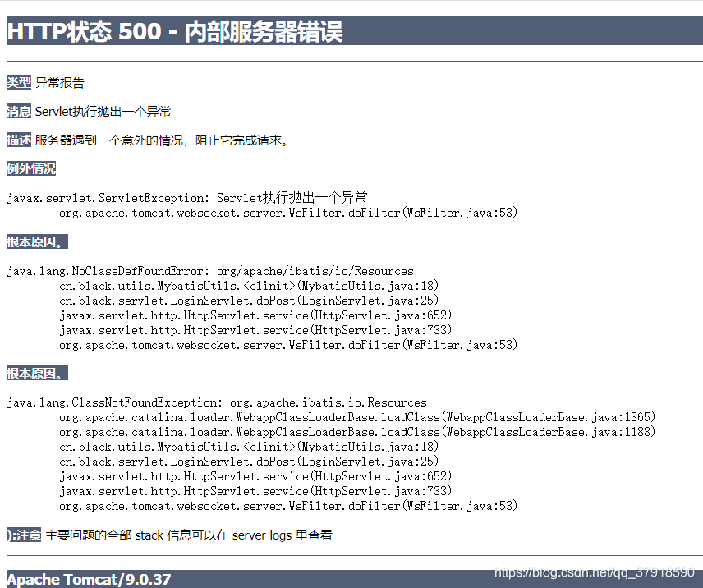This screenshot has height=588, width=703.
Task: Select the 'java.lang.ClassNotFoundException' line
Action: click(x=217, y=402)
